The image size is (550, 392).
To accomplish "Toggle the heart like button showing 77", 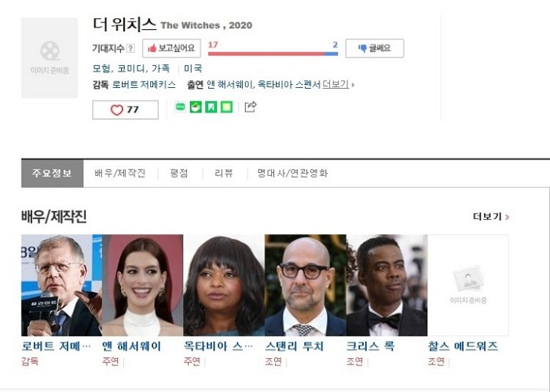I will (x=125, y=110).
